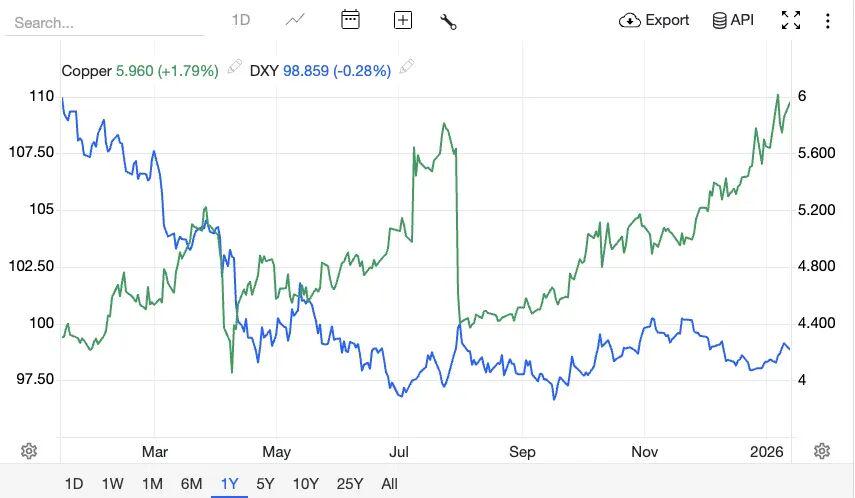Open the 1D interval dropdown
This screenshot has height=498, width=855.
coord(241,20)
